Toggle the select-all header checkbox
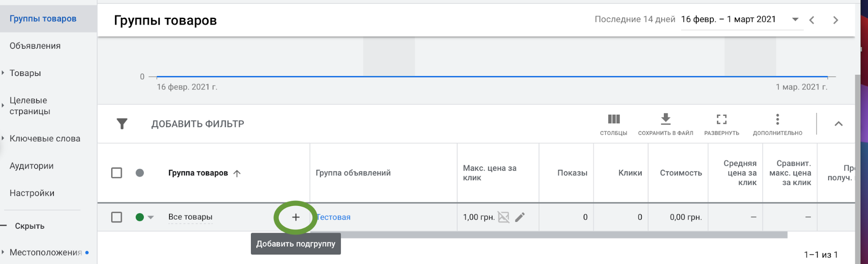 (116, 173)
